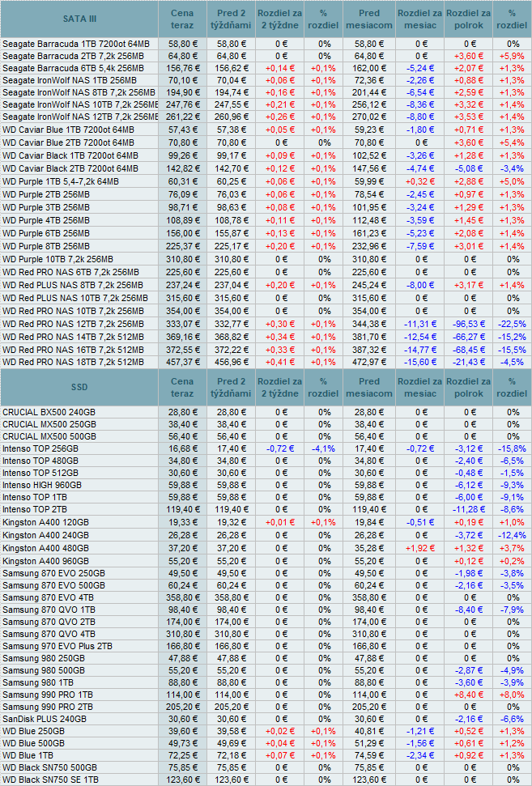Click the -8,40 € half-year difference

point(469,610)
